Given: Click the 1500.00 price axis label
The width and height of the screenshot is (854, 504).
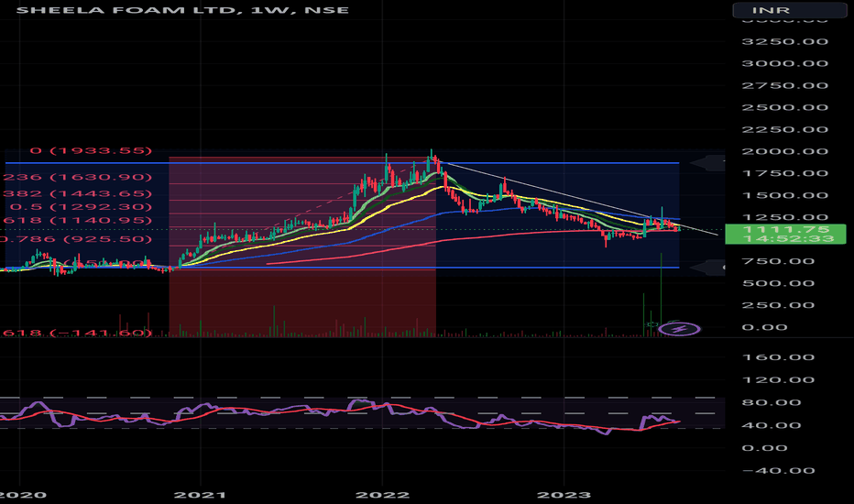Looking at the screenshot, I should 785,195.
